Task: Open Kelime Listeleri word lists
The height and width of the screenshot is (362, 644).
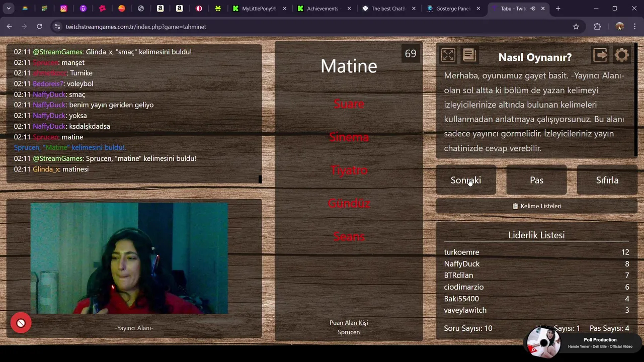Action: [x=536, y=206]
